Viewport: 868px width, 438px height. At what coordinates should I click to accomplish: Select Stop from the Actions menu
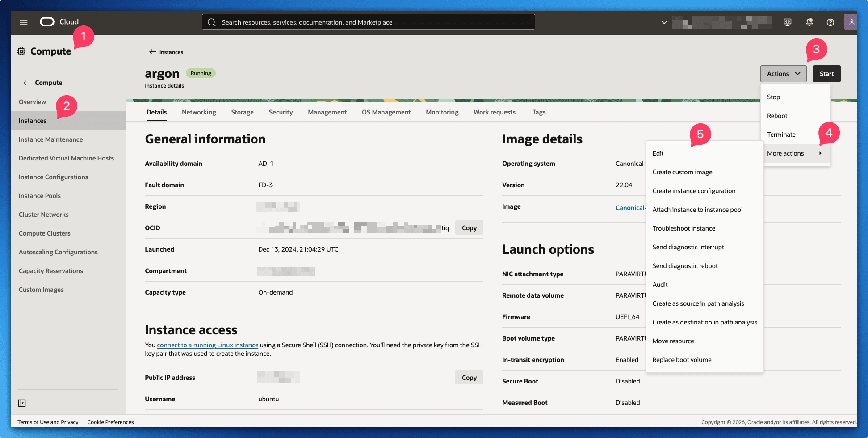(x=795, y=97)
